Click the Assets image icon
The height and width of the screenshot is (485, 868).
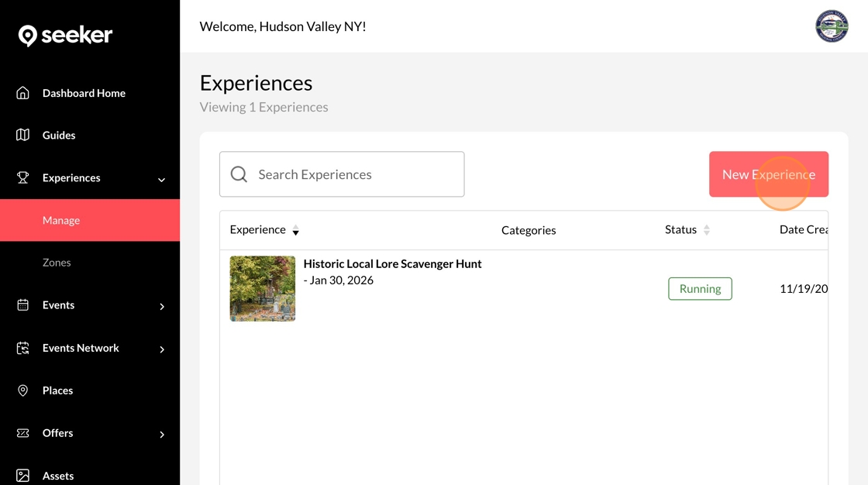(x=23, y=476)
